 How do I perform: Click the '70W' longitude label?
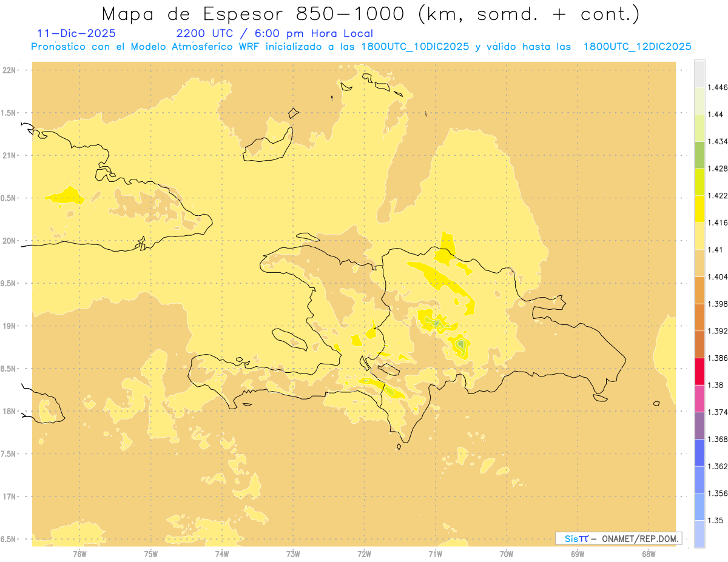(507, 554)
